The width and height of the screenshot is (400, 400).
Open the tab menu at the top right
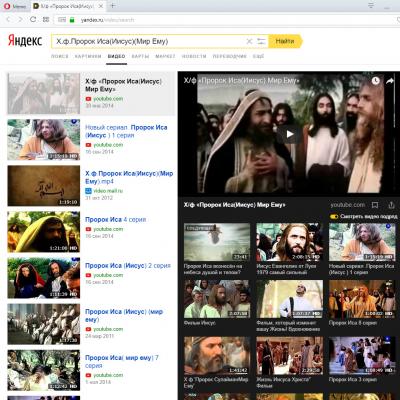pyautogui.click(x=371, y=6)
